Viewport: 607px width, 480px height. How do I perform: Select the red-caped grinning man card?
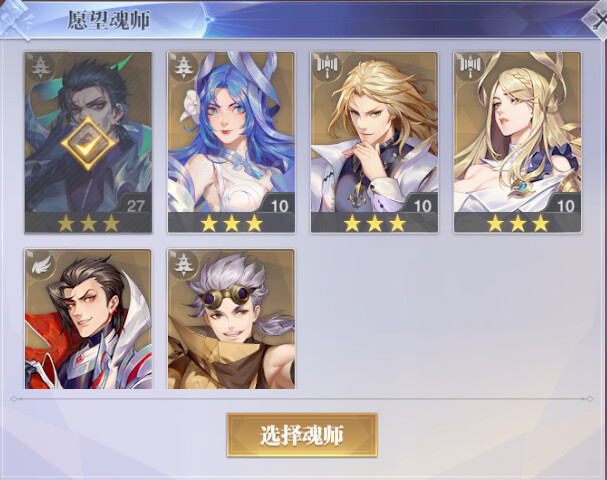click(88, 319)
